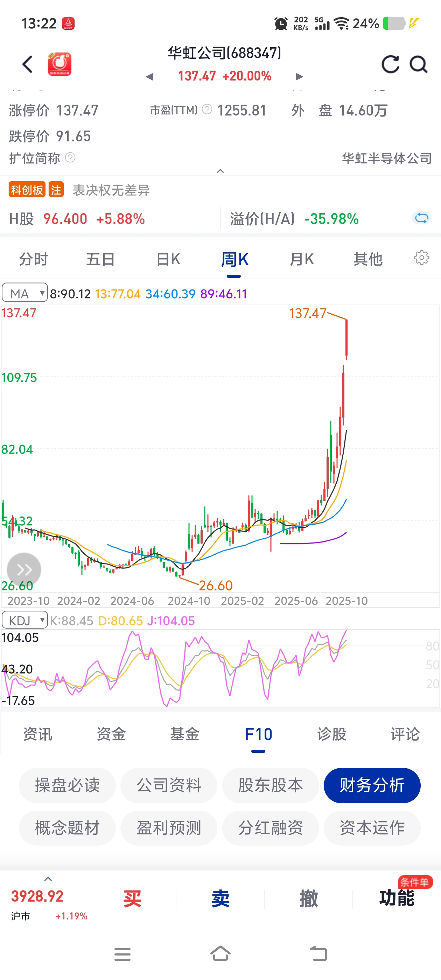Tap the 注 badge
441x980 pixels.
tap(56, 190)
